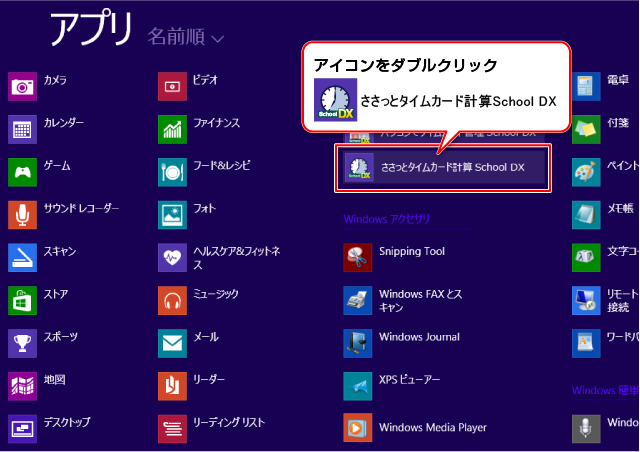Open the スキャン scanner icon
The height and width of the screenshot is (452, 640).
click(x=22, y=258)
